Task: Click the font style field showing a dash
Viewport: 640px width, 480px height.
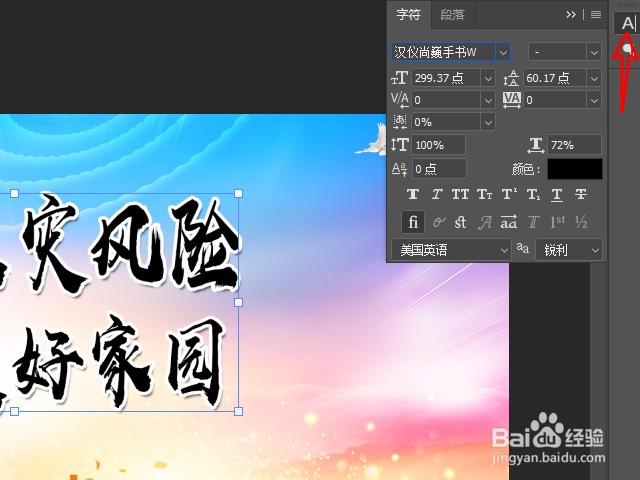Action: [x=558, y=52]
